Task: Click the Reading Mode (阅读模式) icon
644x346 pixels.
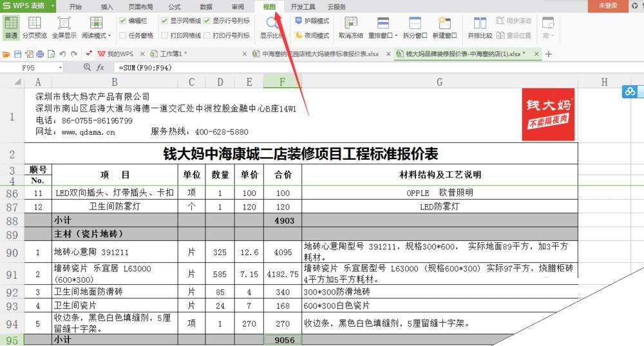Action: click(x=96, y=23)
